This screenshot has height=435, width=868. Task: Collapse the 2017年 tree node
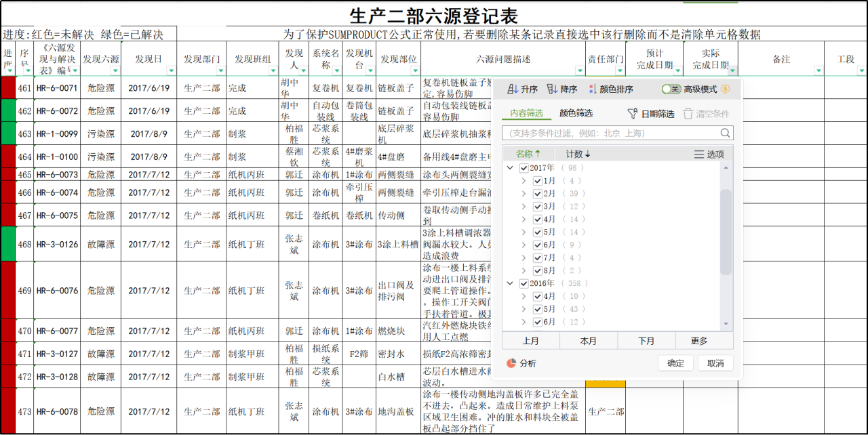[x=510, y=168]
